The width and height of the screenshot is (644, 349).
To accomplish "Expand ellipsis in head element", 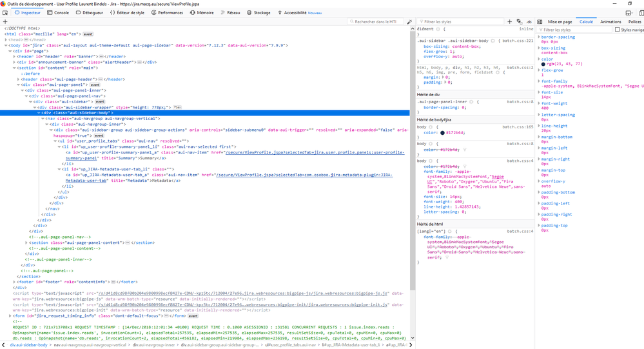I will tap(26, 40).
